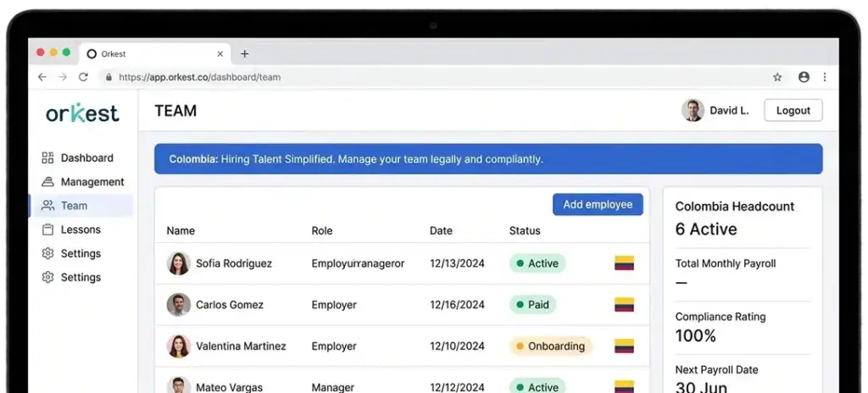Click the TEAM page heading
The width and height of the screenshot is (868, 393).
pyautogui.click(x=175, y=111)
